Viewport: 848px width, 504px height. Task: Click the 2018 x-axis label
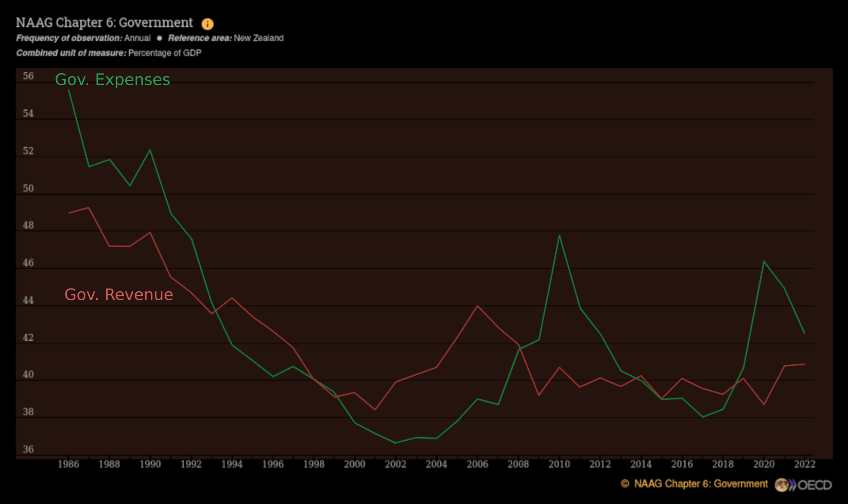[x=723, y=464]
